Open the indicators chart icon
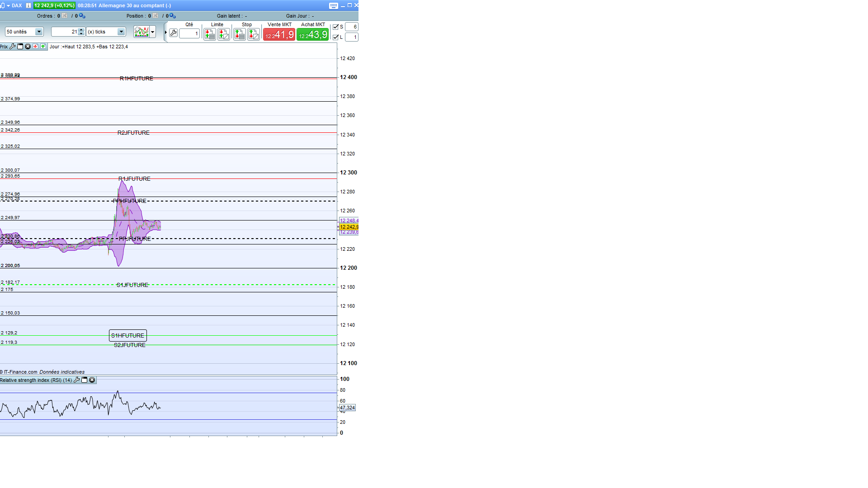The image size is (868, 488). tap(142, 32)
